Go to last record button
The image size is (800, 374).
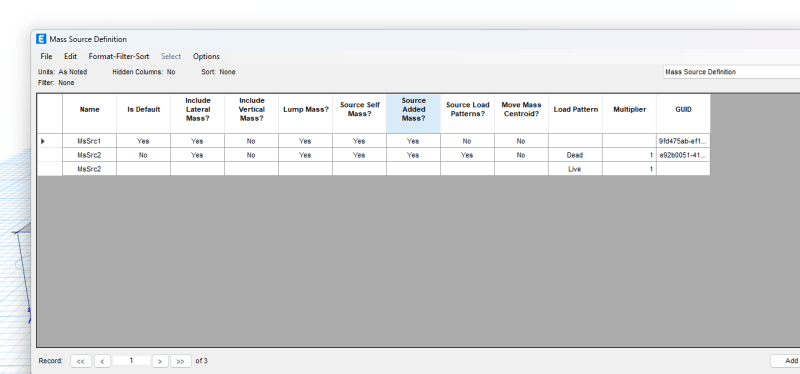pos(181,361)
